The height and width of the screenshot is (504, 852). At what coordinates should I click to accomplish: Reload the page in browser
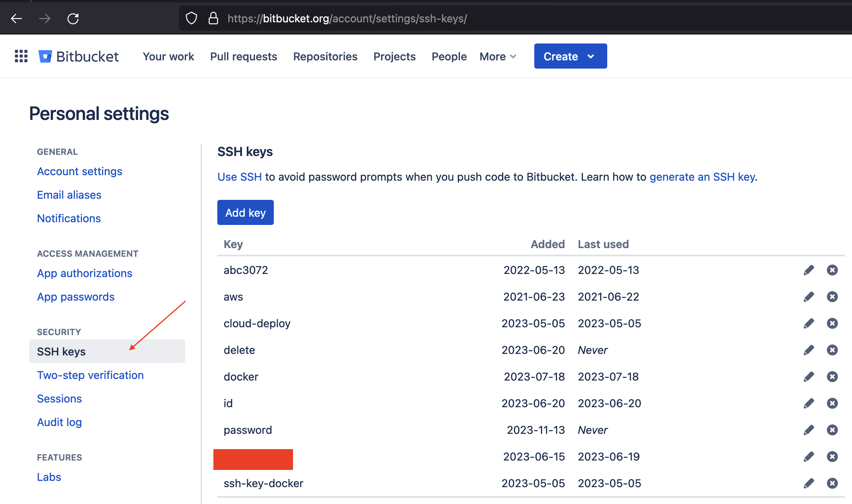point(73,18)
